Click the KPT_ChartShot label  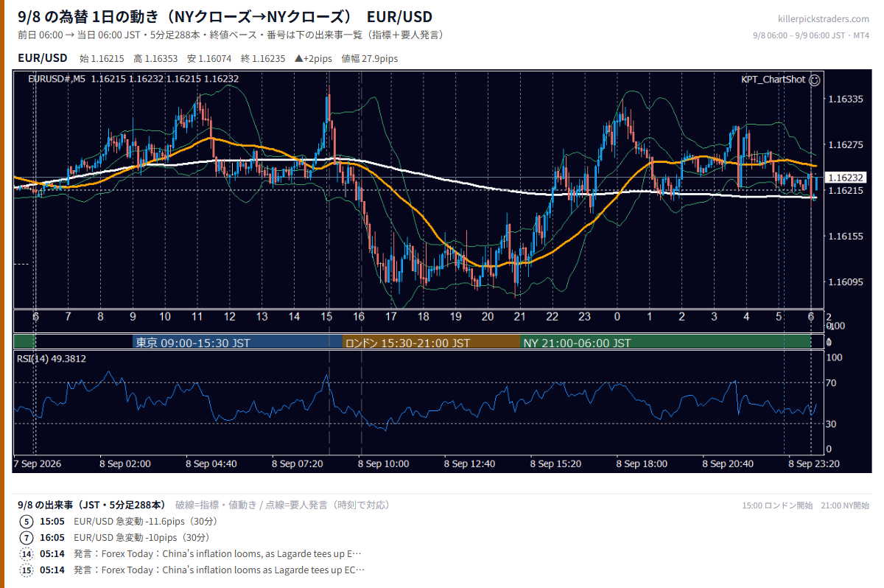click(x=773, y=80)
